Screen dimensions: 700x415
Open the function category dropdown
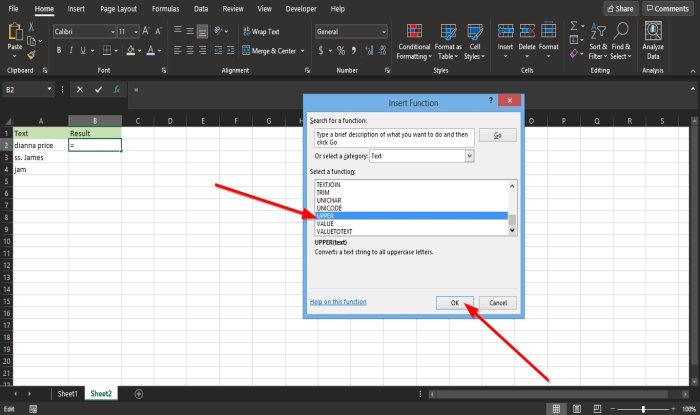[x=469, y=156]
